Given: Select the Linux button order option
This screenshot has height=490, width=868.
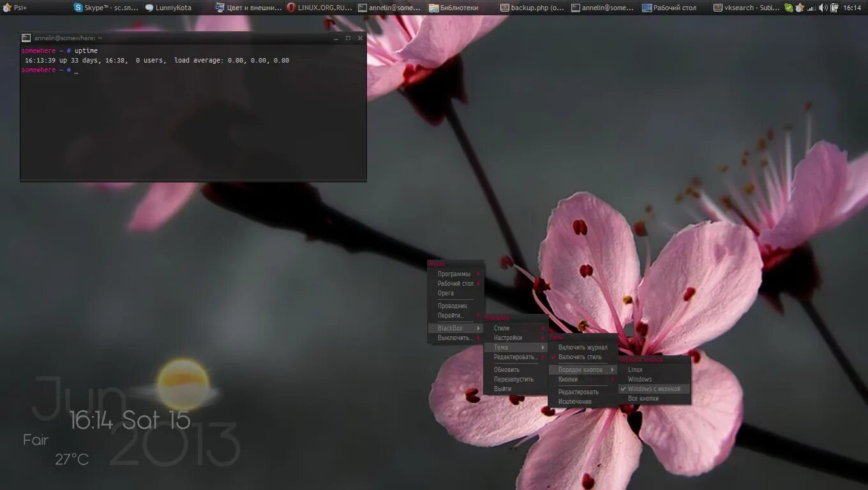Looking at the screenshot, I should pyautogui.click(x=655, y=370).
